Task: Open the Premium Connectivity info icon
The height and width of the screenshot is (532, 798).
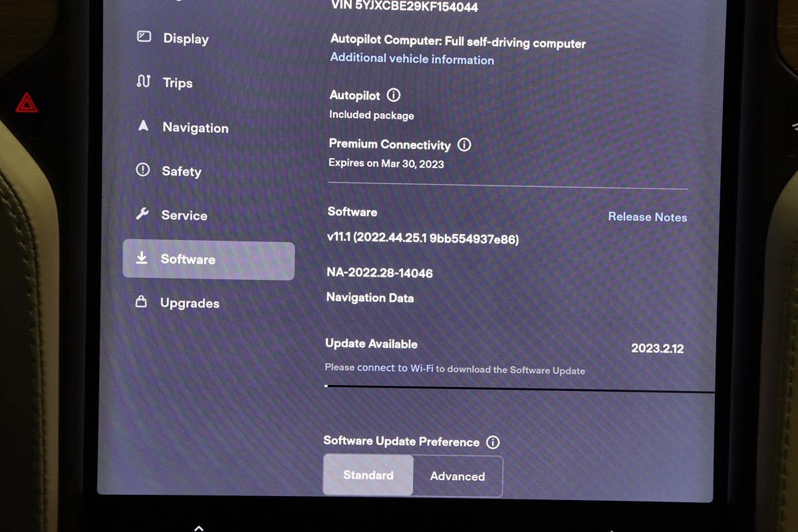Action: tap(464, 144)
